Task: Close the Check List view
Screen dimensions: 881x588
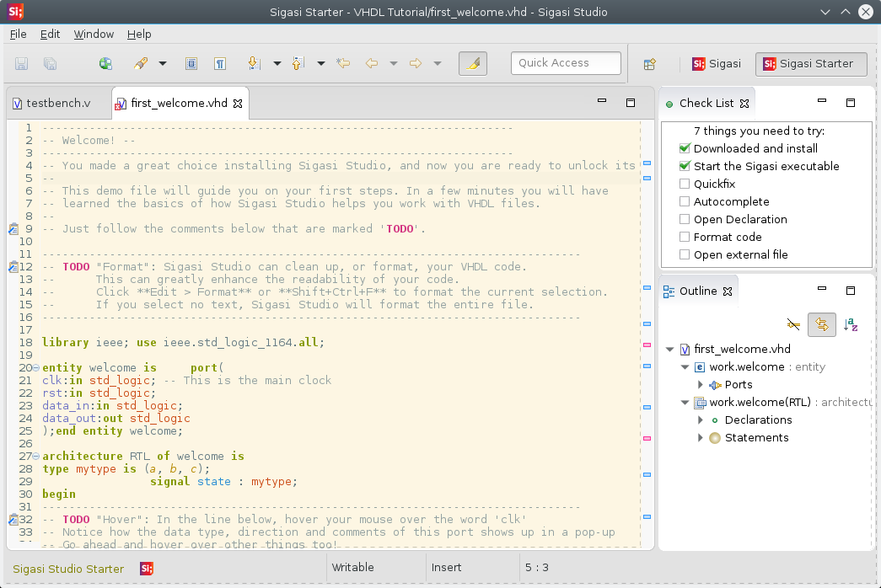Action: (744, 104)
